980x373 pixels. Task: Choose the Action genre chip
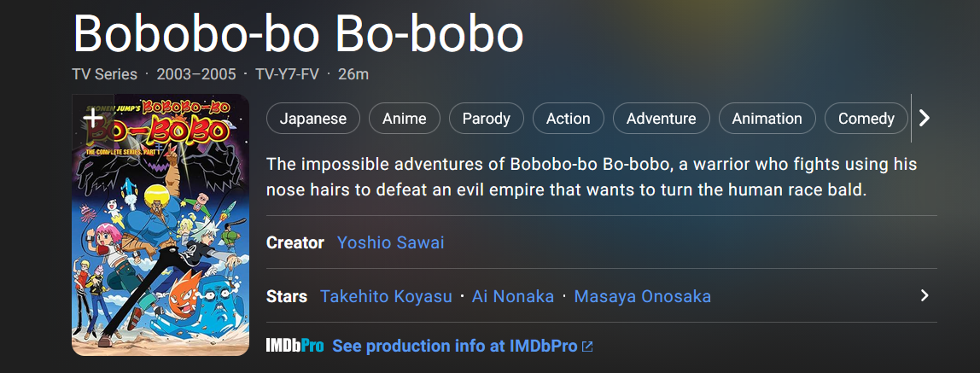(569, 118)
